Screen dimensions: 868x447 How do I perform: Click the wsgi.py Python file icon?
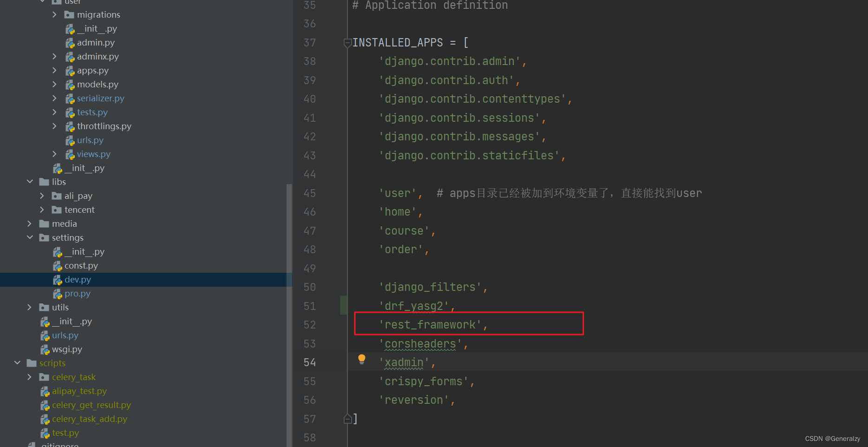pos(45,350)
